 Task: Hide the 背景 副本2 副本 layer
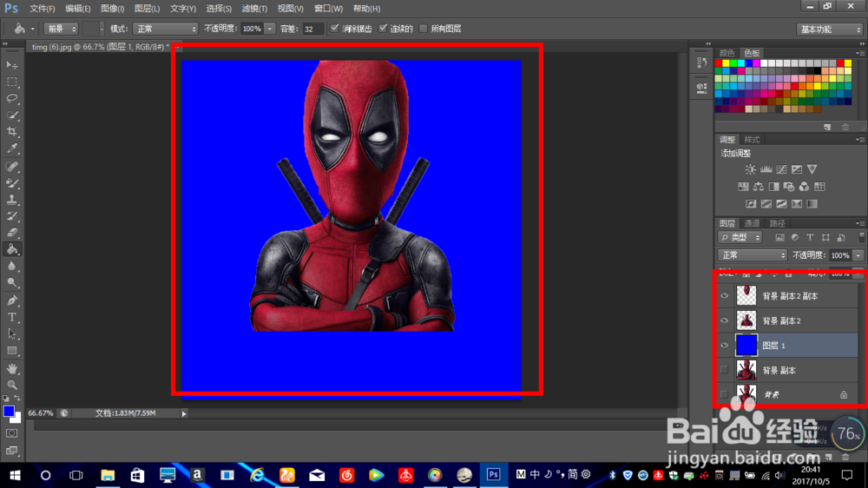click(724, 296)
